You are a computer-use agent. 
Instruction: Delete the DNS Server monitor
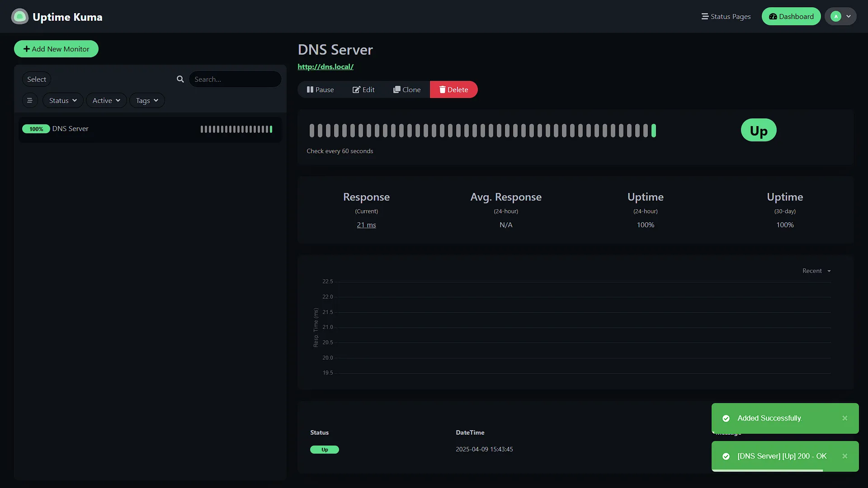point(453,89)
